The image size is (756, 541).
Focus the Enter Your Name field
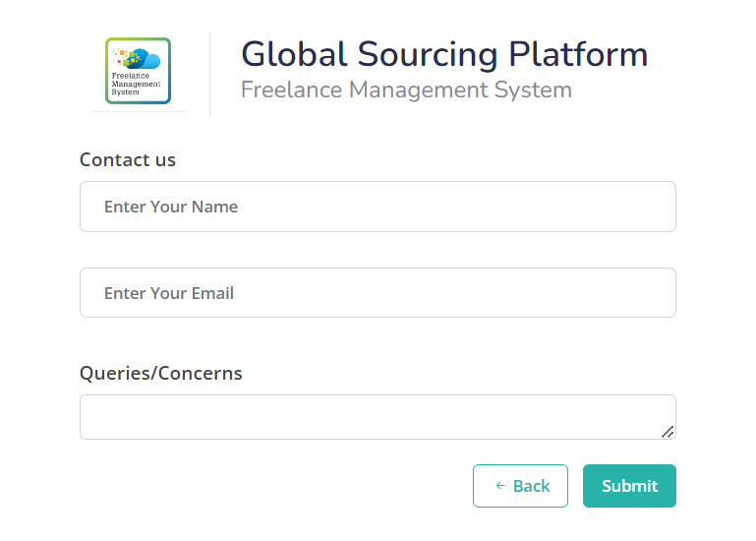[378, 207]
